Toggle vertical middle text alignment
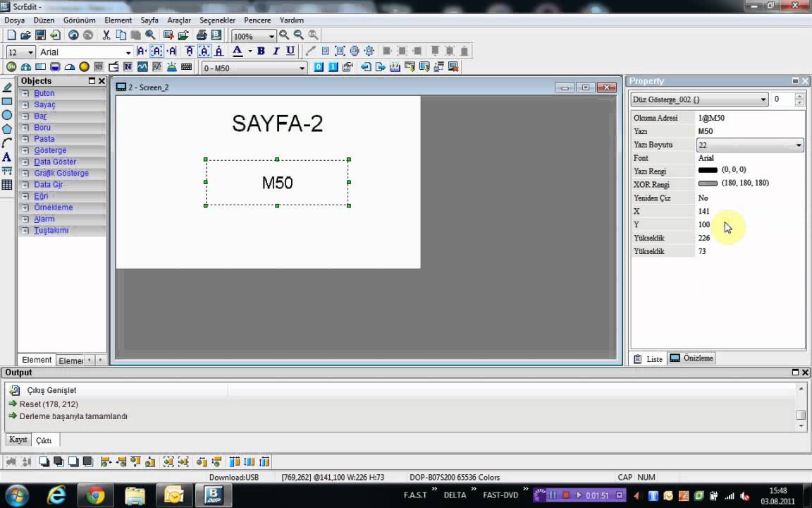The image size is (812, 508). click(x=204, y=51)
